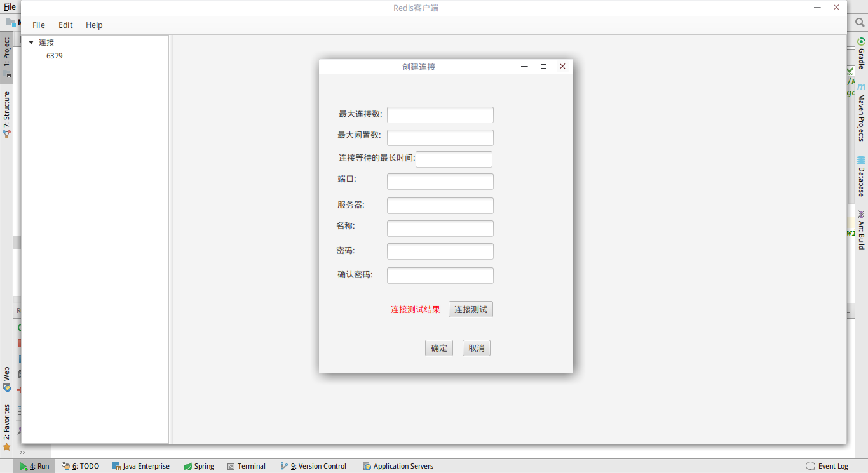
Task: Focus the 名称 input field
Action: pyautogui.click(x=440, y=229)
